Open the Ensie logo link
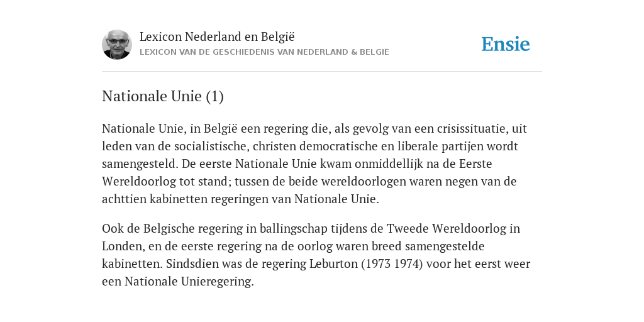This screenshot has width=644, height=322. (506, 44)
